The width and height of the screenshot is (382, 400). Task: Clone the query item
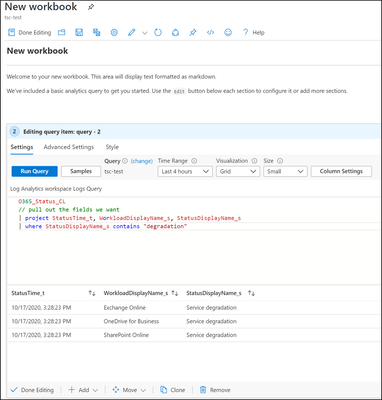pyautogui.click(x=173, y=390)
